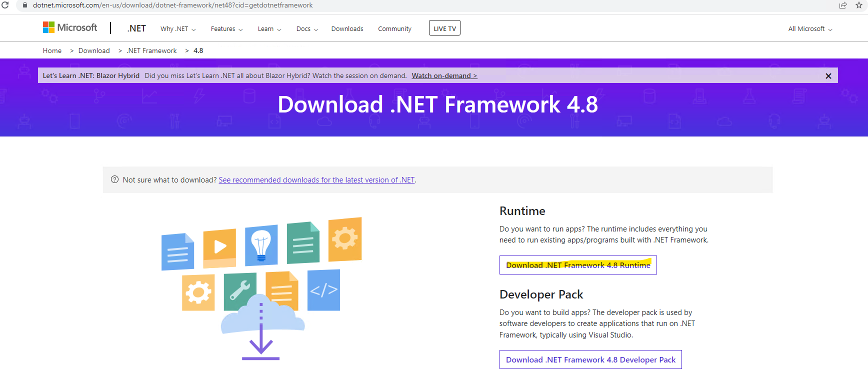Click the Developer Pack heading
This screenshot has height=392, width=868.
541,294
